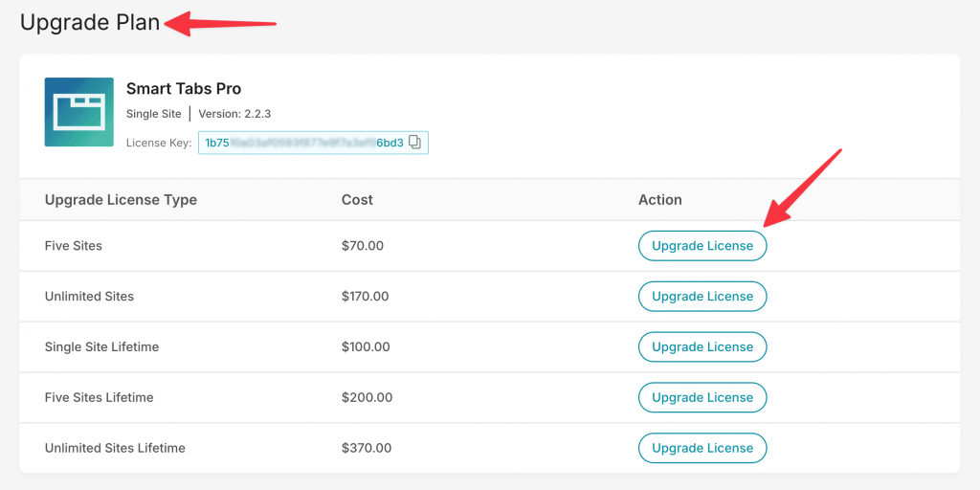Click the $170.00 cost cell
The image size is (980, 490).
click(365, 297)
